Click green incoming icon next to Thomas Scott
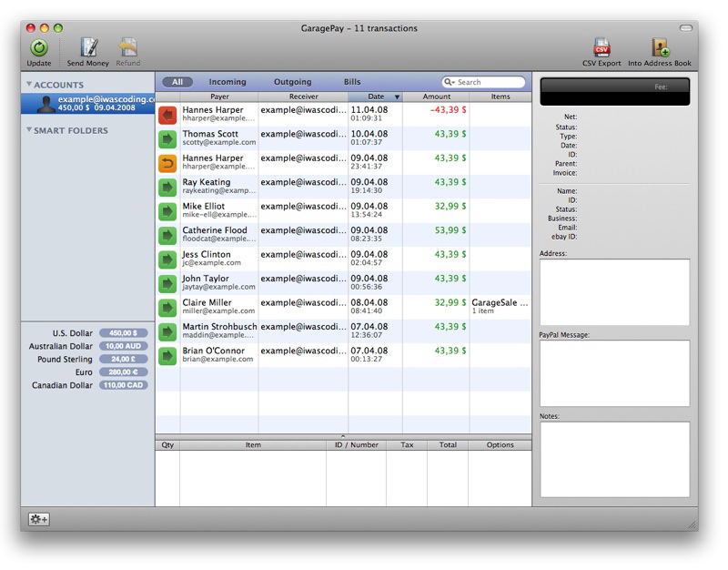 pyautogui.click(x=168, y=138)
